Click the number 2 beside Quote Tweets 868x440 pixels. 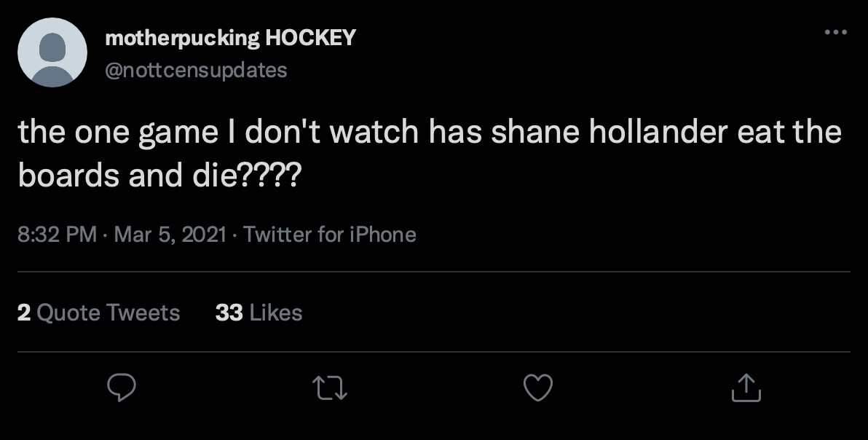click(x=23, y=313)
